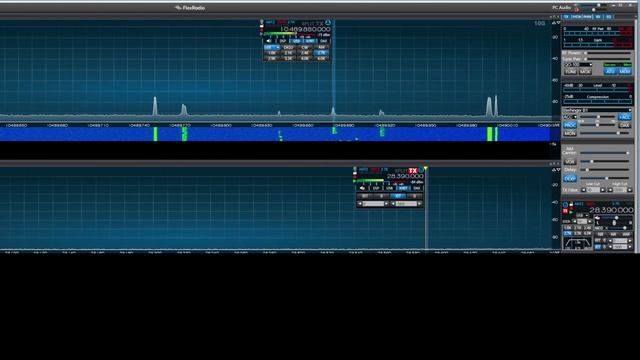Open the microphone profile dropdown

pos(597,110)
